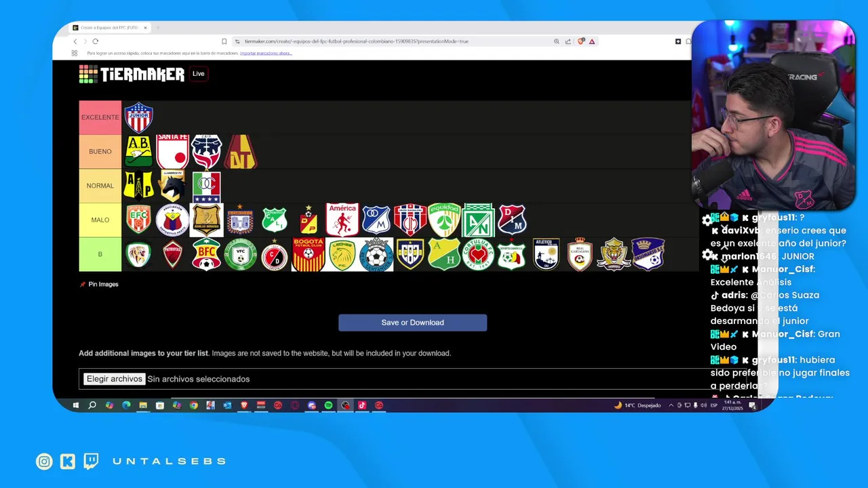Click the bookmark icon beside the address bar
Screen dimensions: 868x488
(x=224, y=41)
